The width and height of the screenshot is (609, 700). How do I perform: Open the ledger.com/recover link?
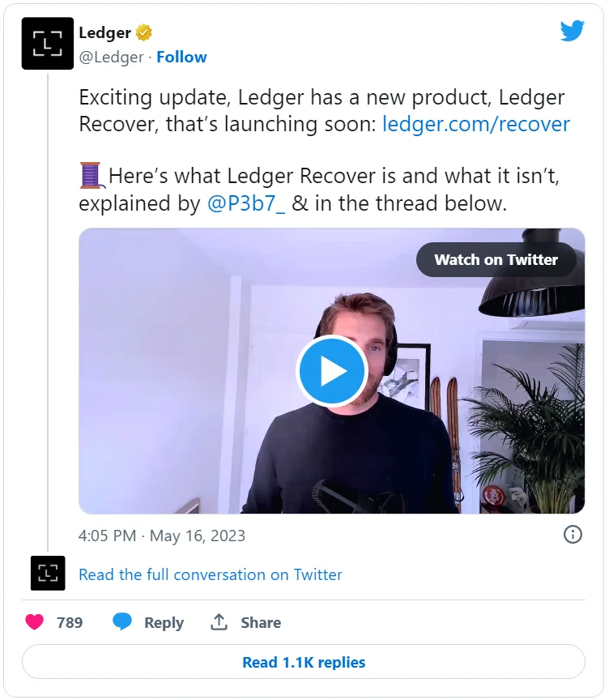[x=476, y=124]
